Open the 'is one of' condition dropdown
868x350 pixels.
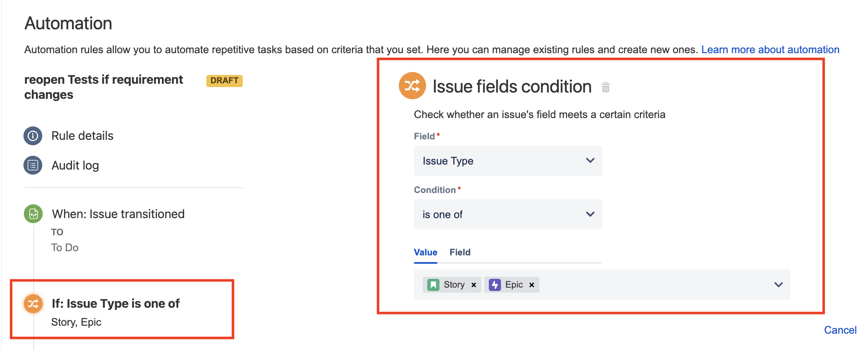point(508,214)
